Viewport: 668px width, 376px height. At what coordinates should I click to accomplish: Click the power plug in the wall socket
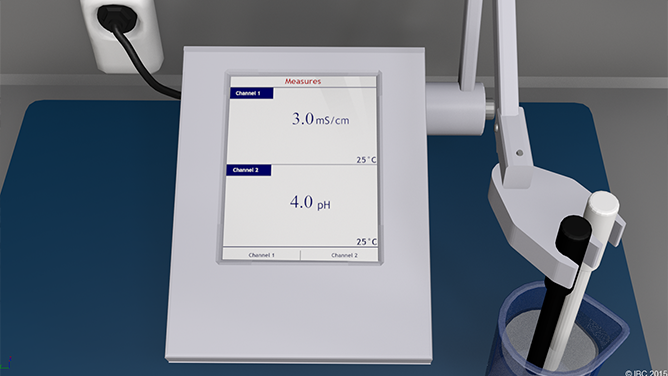point(117,16)
